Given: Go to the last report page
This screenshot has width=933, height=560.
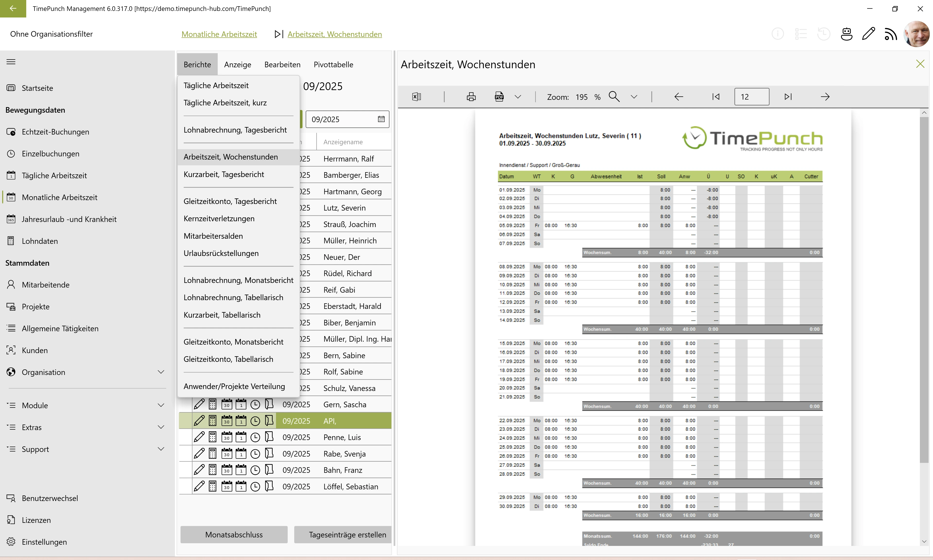Looking at the screenshot, I should tap(788, 97).
